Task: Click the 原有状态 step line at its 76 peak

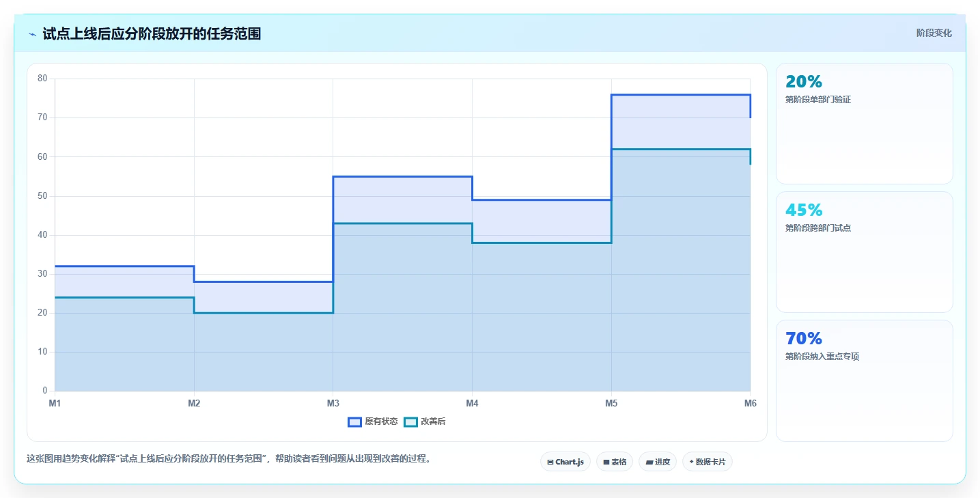Action: (x=681, y=95)
